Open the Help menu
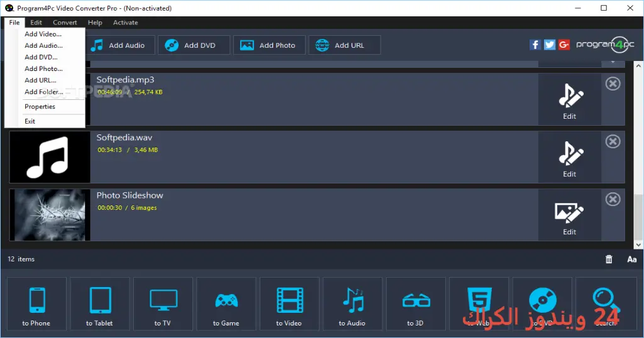Viewport: 644px width, 338px height. 95,23
